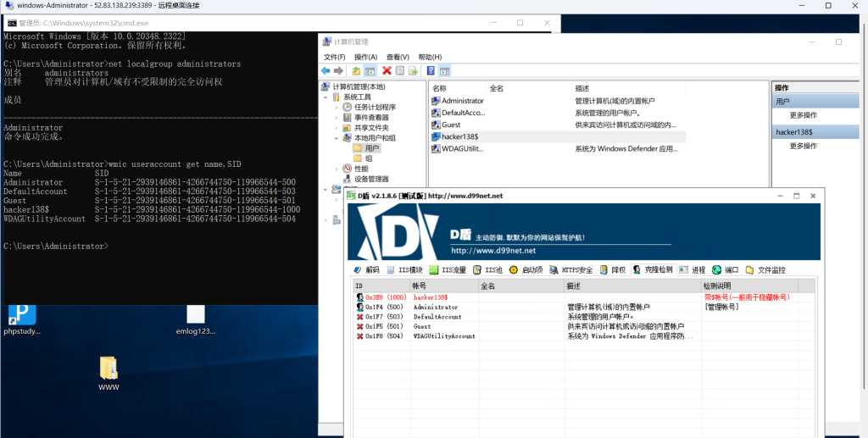Select the 组 folder in tree
The image size is (868, 438).
(368, 158)
